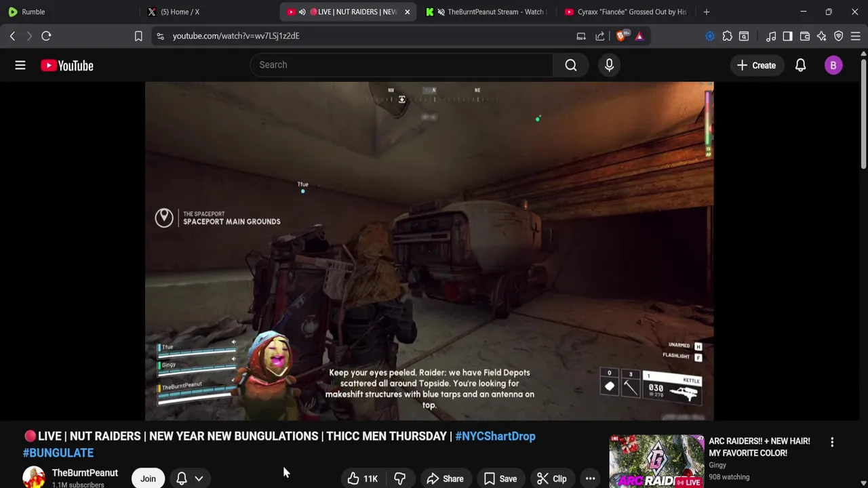This screenshot has height=488, width=868.
Task: Open the Brave VPN shield icon
Action: tap(839, 36)
